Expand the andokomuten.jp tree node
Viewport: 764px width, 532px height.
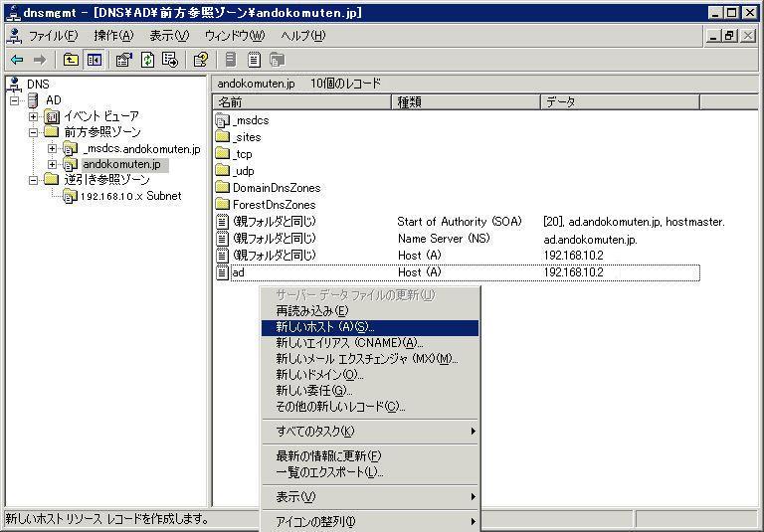(52, 165)
